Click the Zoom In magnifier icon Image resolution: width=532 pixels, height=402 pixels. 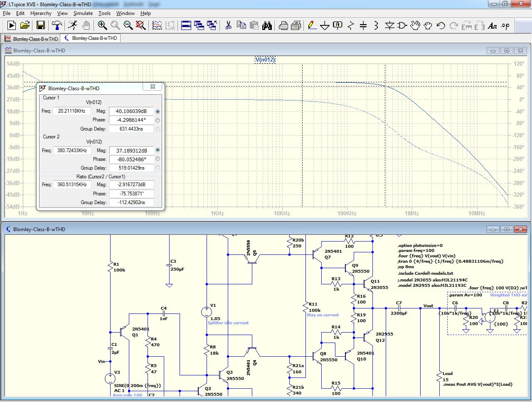[102, 25]
